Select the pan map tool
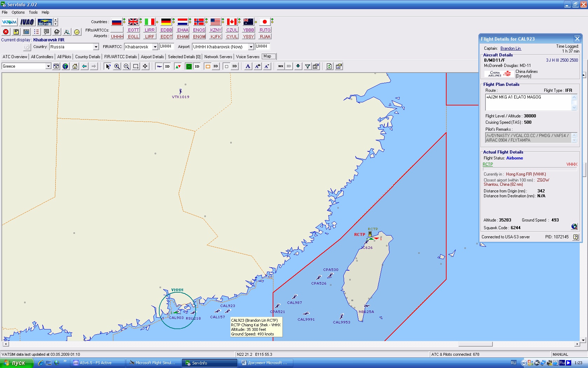 tap(145, 66)
